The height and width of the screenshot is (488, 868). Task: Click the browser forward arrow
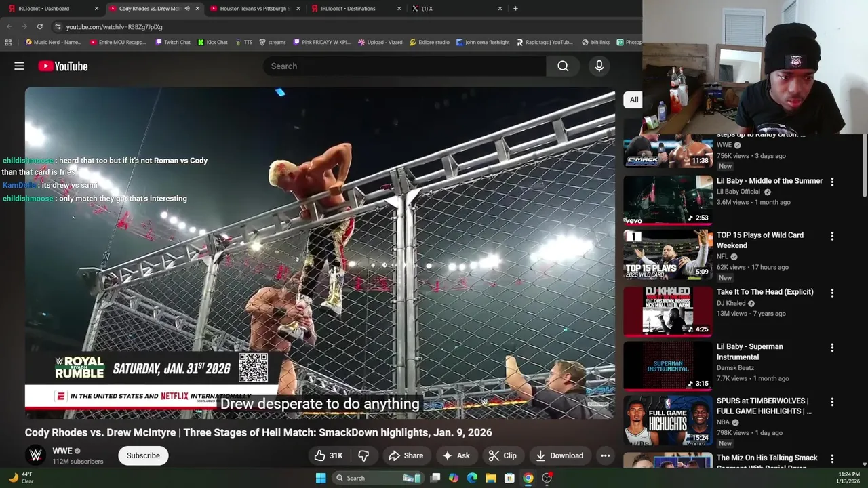[x=24, y=27]
